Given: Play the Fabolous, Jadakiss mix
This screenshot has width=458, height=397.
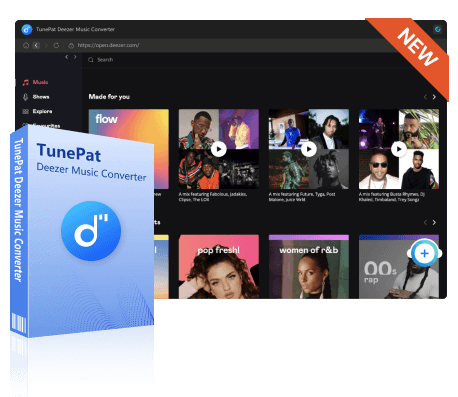Looking at the screenshot, I should [x=219, y=149].
